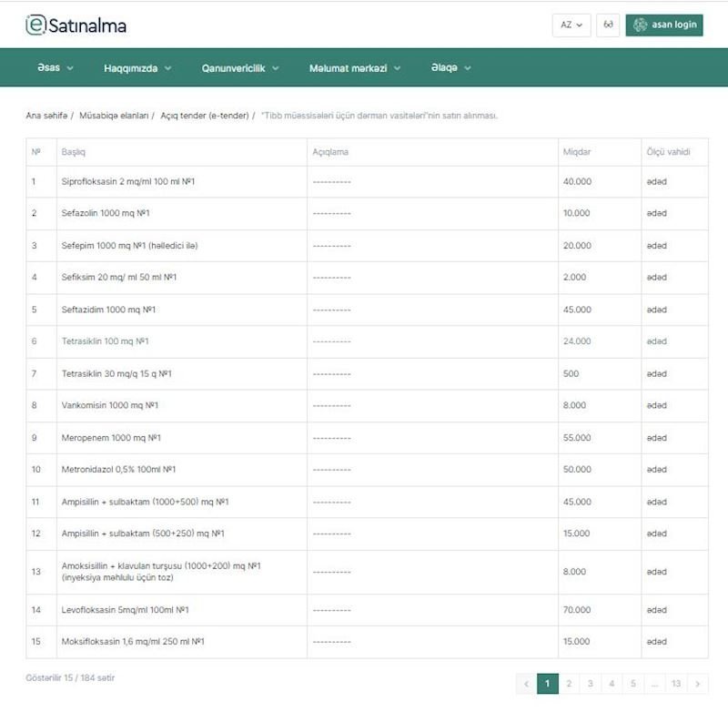The image size is (728, 722).
Task: Open the Məlumat mərkəzi dropdown menu
Action: click(354, 68)
